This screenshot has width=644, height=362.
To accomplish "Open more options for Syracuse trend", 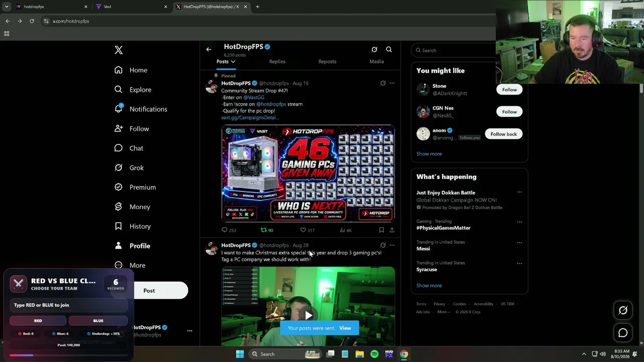I will pyautogui.click(x=519, y=263).
